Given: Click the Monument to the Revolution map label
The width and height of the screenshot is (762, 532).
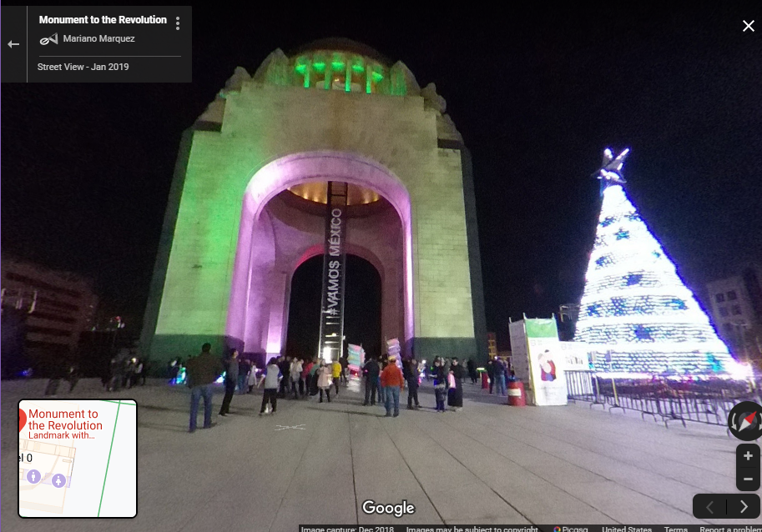Looking at the screenshot, I should (x=65, y=419).
